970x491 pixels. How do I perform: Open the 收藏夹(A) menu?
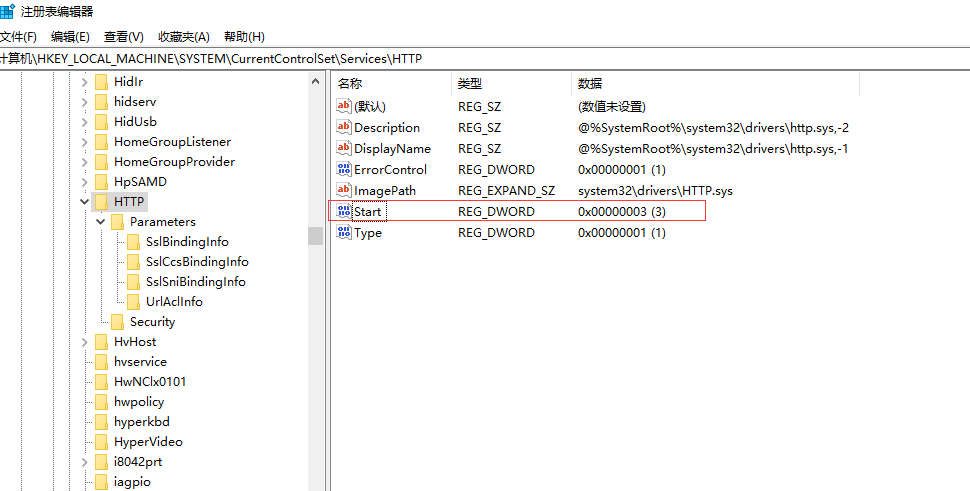click(184, 36)
